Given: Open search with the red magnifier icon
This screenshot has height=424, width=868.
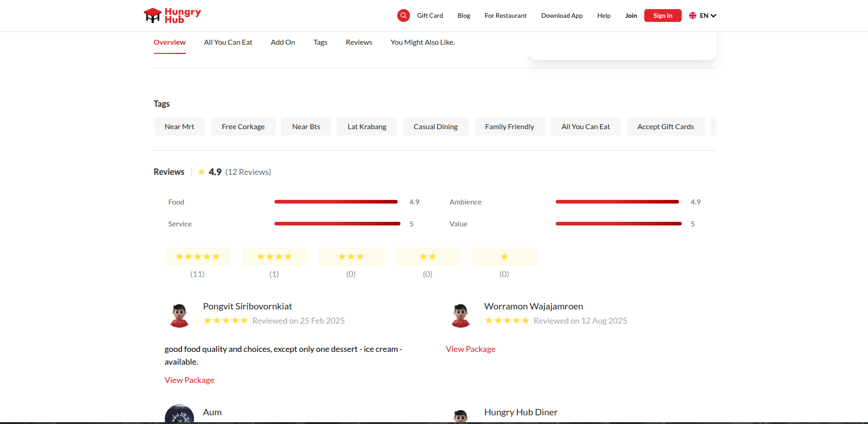Looking at the screenshot, I should tap(403, 16).
